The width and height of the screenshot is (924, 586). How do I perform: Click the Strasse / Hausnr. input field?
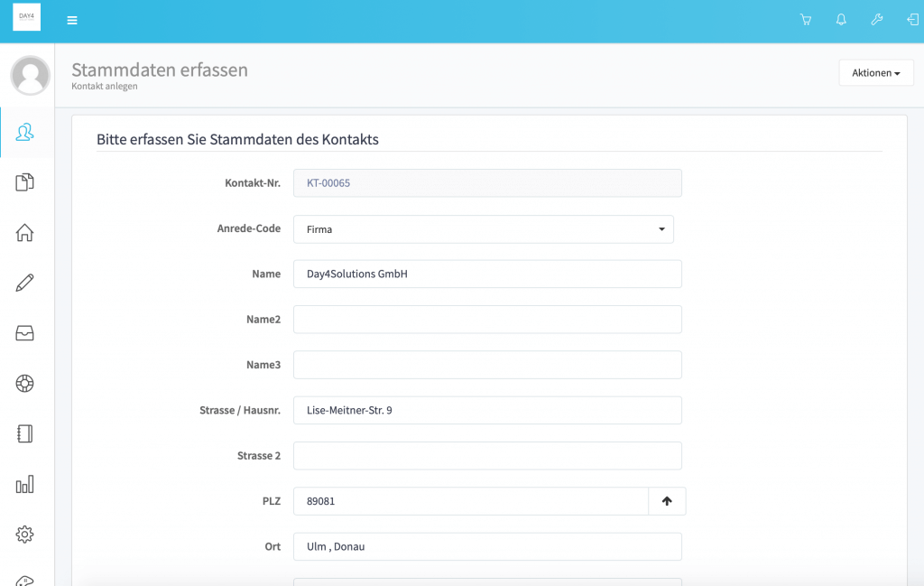pyautogui.click(x=487, y=410)
